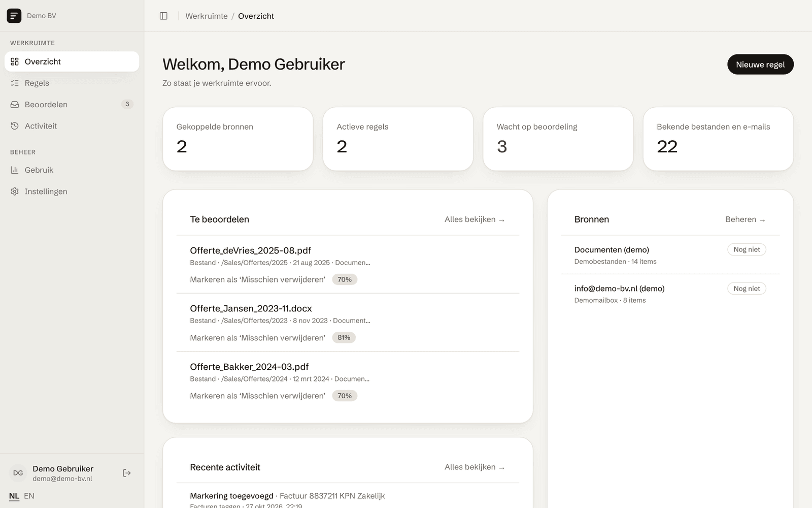812x508 pixels.
Task: Click the Beoordelen count badge 3
Action: pos(127,104)
